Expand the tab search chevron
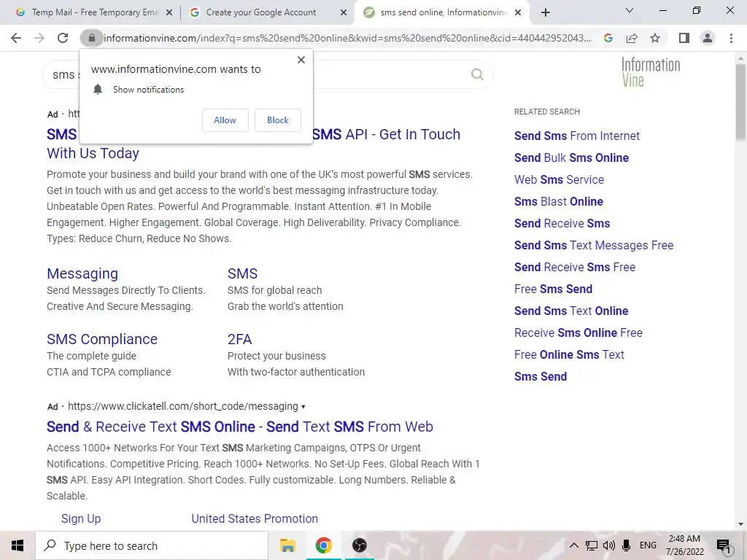This screenshot has height=560, width=747. coord(630,10)
